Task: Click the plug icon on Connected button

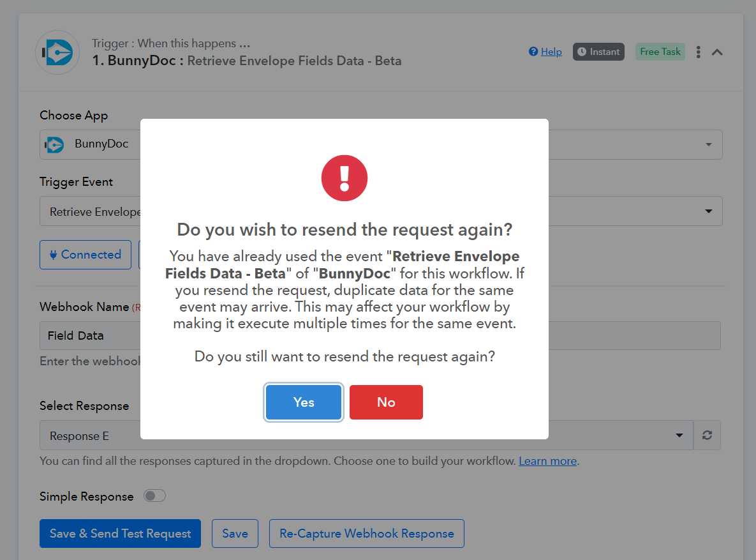Action: coord(53,254)
